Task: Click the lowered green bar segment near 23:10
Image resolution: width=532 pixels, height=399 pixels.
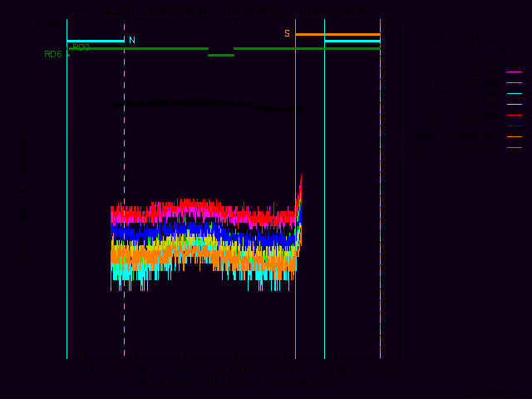Action: (221, 56)
